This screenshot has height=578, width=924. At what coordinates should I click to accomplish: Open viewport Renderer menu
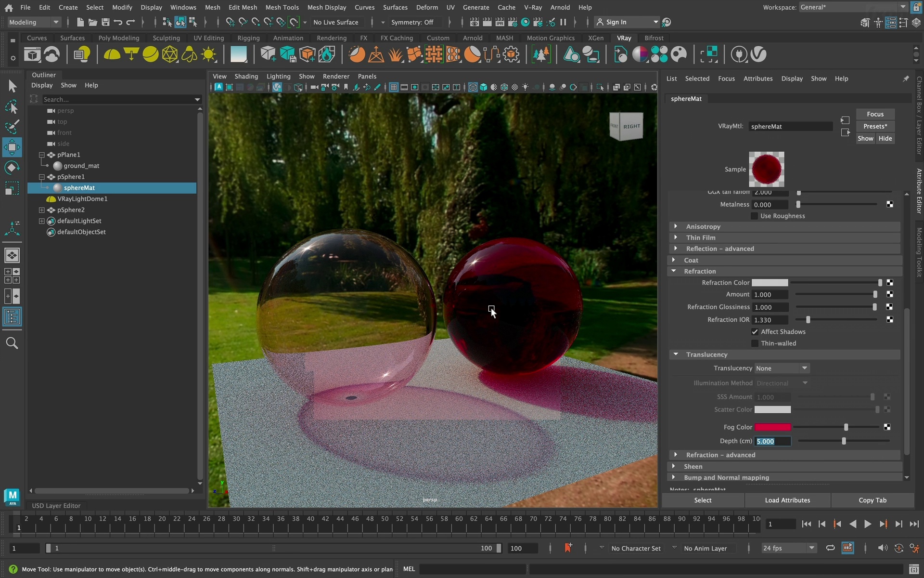pos(336,76)
